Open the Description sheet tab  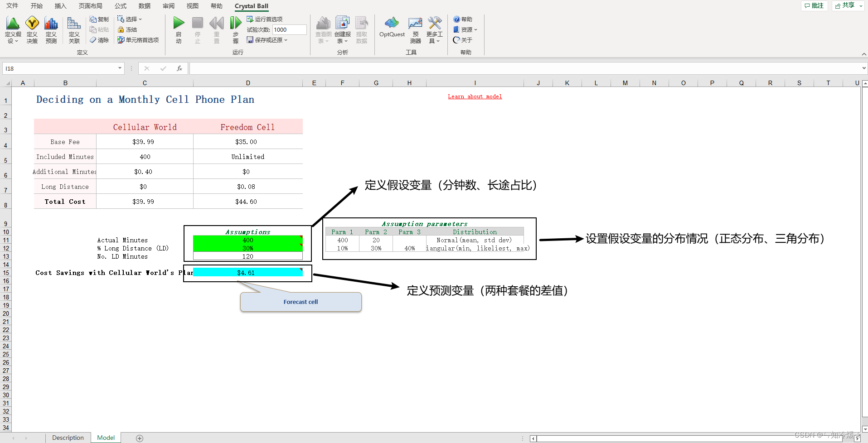(x=68, y=438)
